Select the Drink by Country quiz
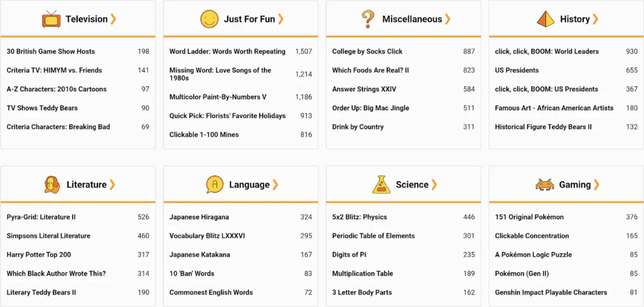 click(x=358, y=127)
